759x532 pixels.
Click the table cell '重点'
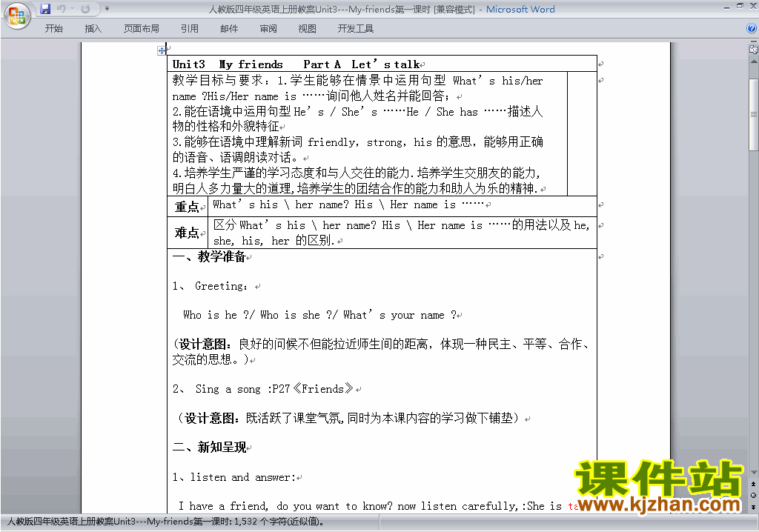(187, 207)
